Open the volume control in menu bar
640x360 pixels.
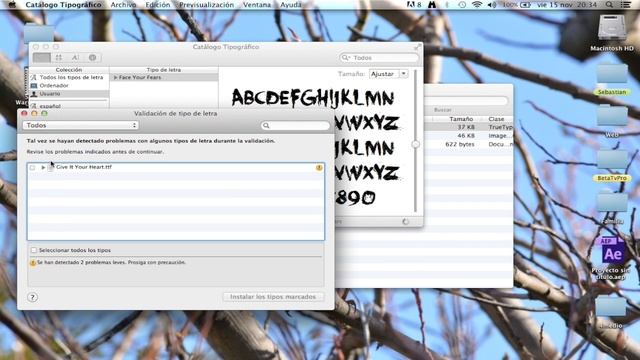coord(492,4)
